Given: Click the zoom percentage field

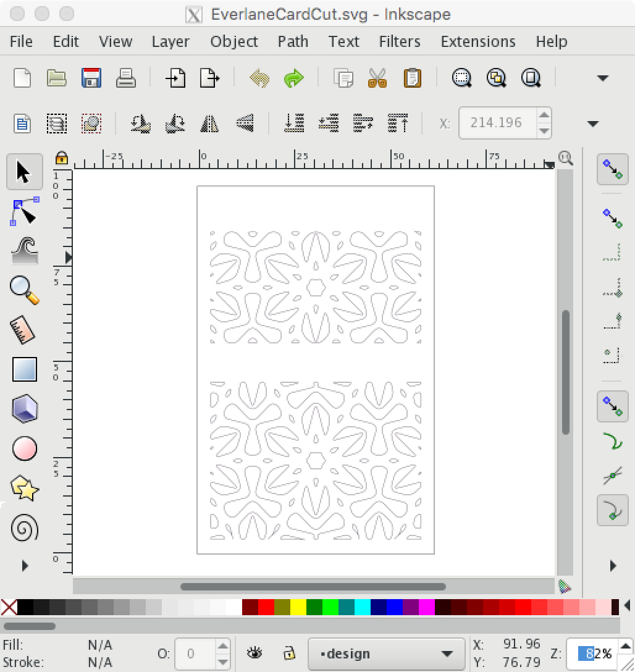Looking at the screenshot, I should coord(593,654).
